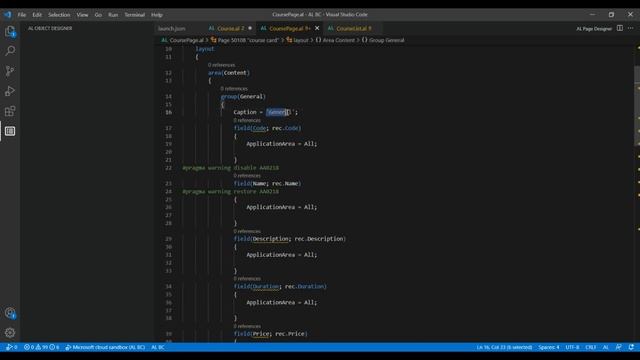Change the UTF-8 encoding setting
Screen dimensions: 640x360
pyautogui.click(x=572, y=347)
